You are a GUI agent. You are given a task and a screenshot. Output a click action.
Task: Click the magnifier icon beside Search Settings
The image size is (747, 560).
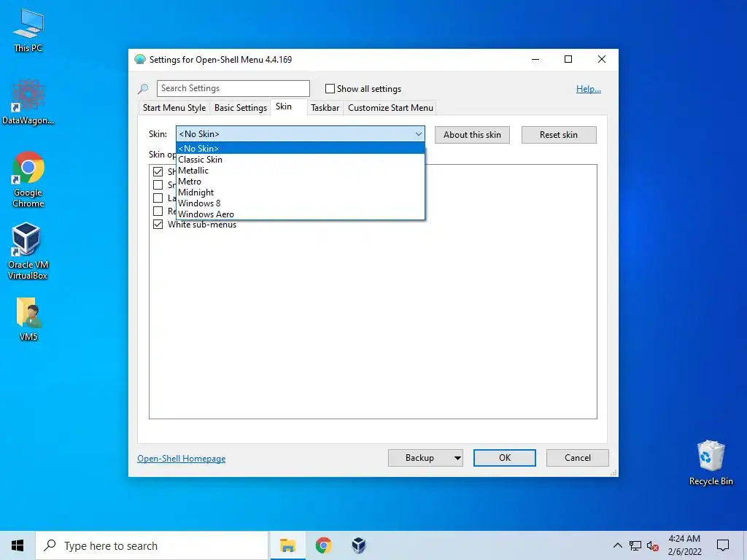[x=143, y=88]
